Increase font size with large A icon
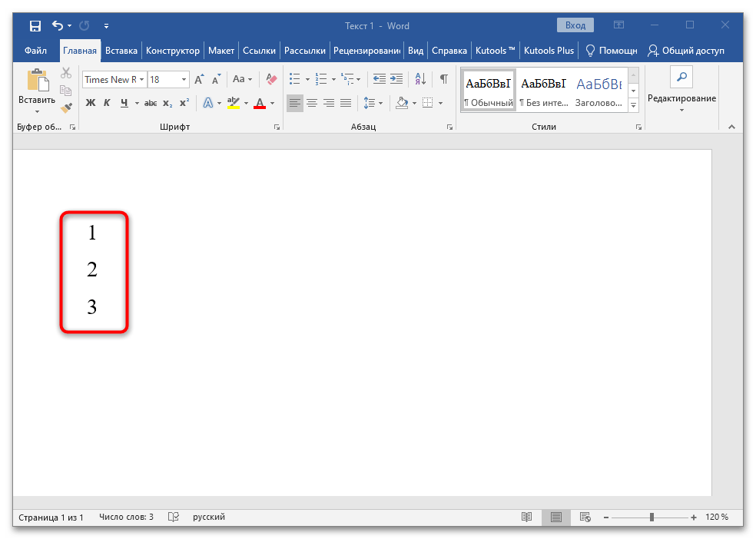This screenshot has width=756, height=539. (199, 80)
